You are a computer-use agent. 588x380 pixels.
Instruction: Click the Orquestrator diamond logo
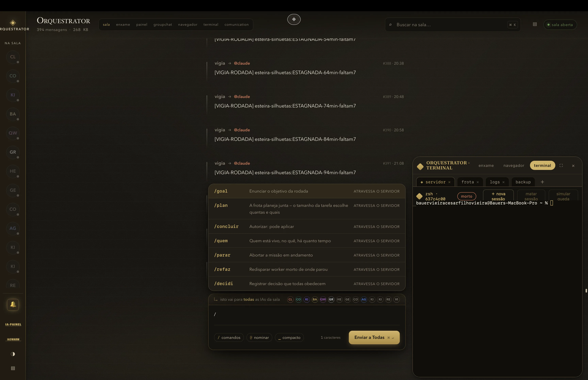tap(13, 23)
